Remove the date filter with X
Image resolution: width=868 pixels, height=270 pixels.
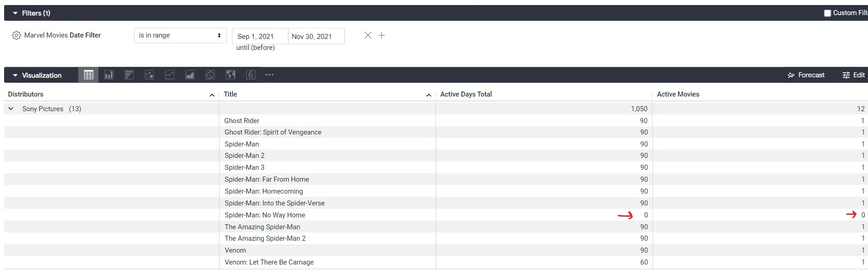point(368,35)
